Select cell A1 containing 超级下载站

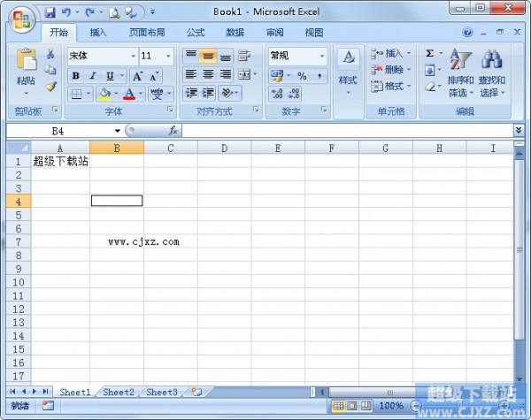(x=60, y=161)
